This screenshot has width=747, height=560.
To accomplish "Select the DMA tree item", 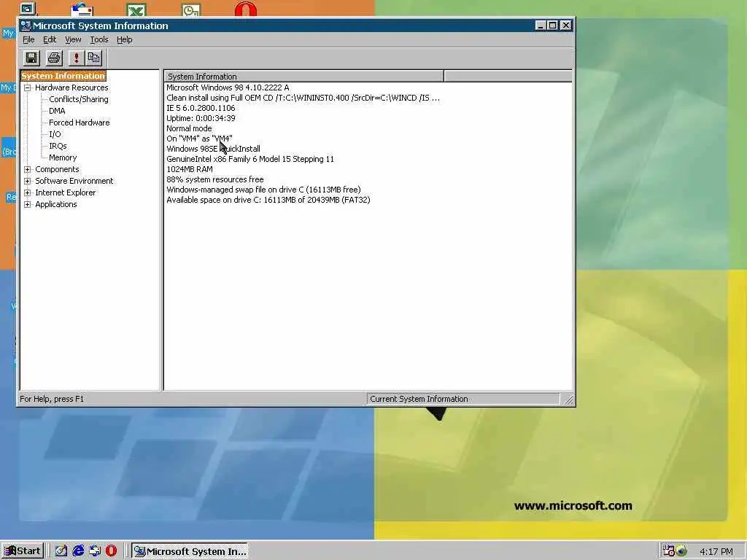I will [x=57, y=111].
